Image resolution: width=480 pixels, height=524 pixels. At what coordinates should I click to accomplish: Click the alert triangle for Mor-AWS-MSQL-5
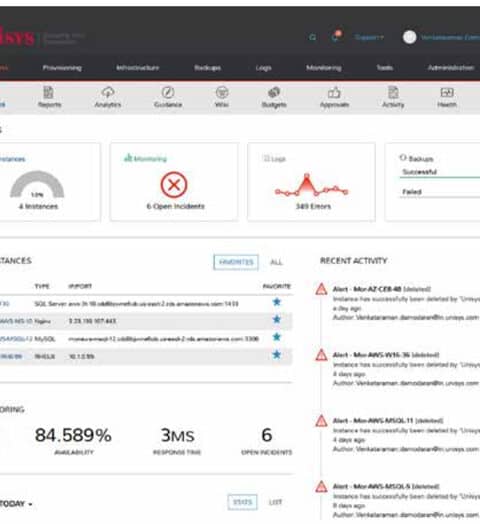coord(322,487)
